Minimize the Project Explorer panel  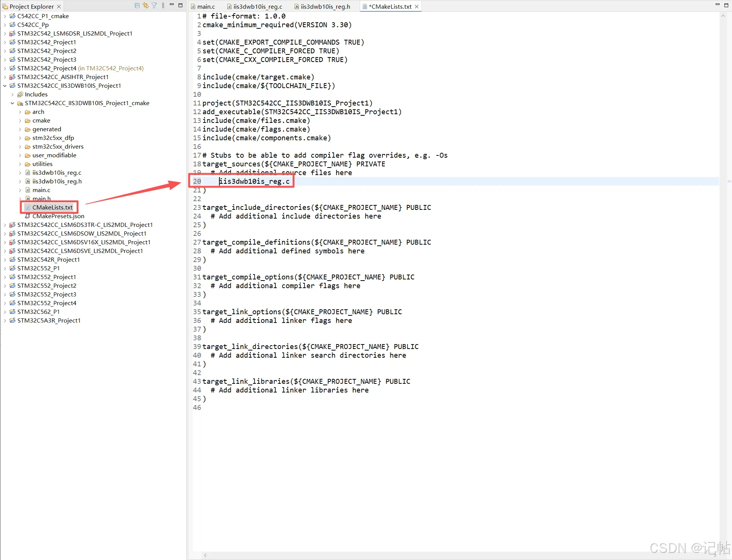click(172, 5)
